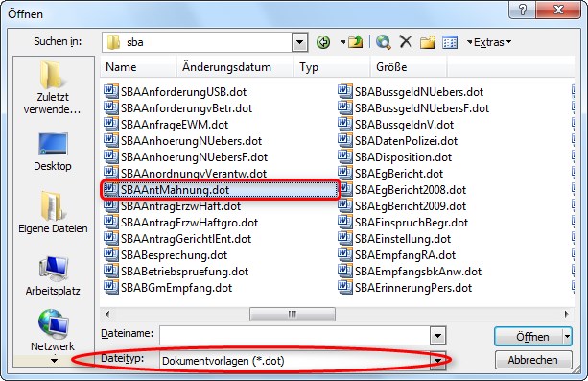Select SBAEmpfangRA.dot file
This screenshot has height=381, width=588.
397,255
